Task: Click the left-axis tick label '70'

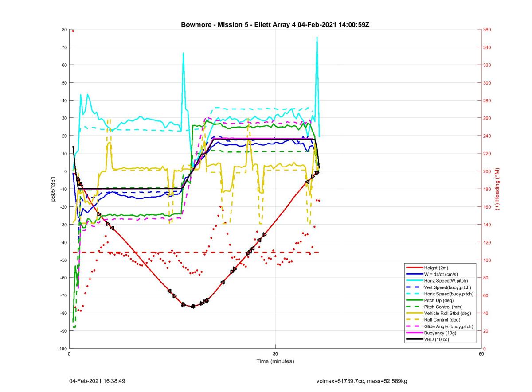Action: pyautogui.click(x=64, y=47)
